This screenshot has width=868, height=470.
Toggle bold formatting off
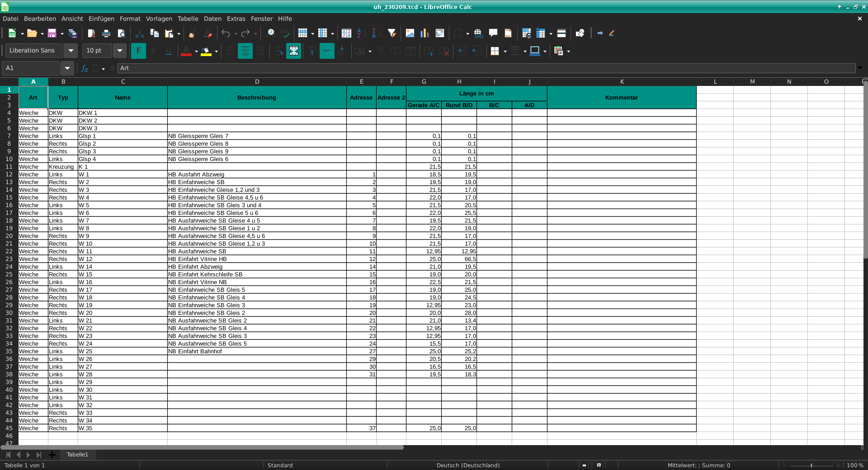(x=138, y=51)
